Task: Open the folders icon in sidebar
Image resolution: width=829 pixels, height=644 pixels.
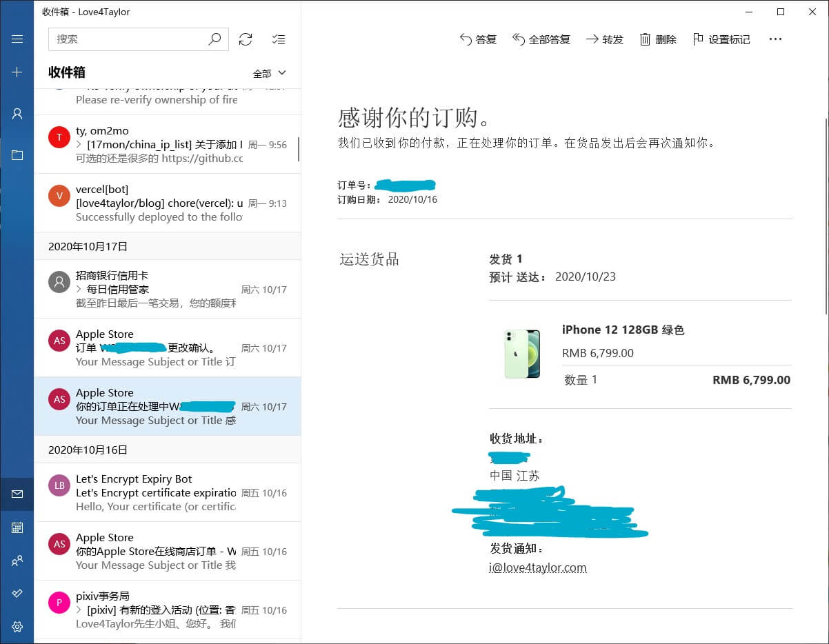Action: [x=17, y=155]
